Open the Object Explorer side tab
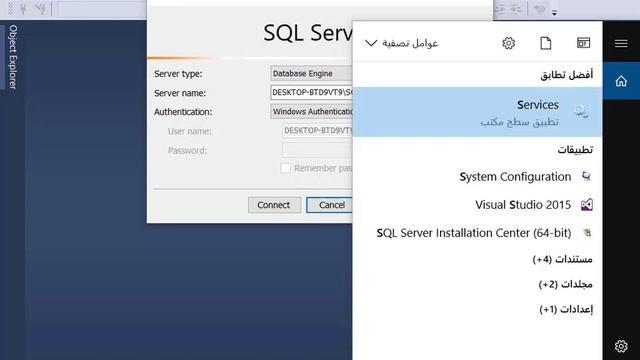The width and height of the screenshot is (640, 360). click(x=13, y=57)
